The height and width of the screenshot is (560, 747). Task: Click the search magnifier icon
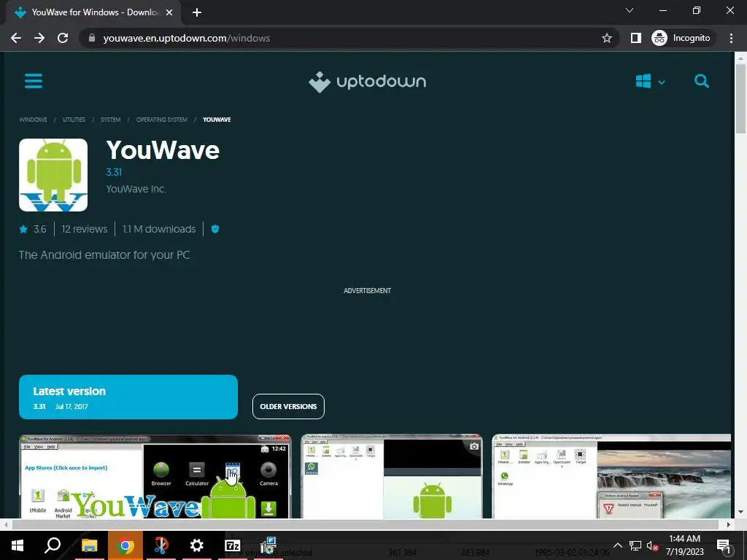click(x=701, y=82)
